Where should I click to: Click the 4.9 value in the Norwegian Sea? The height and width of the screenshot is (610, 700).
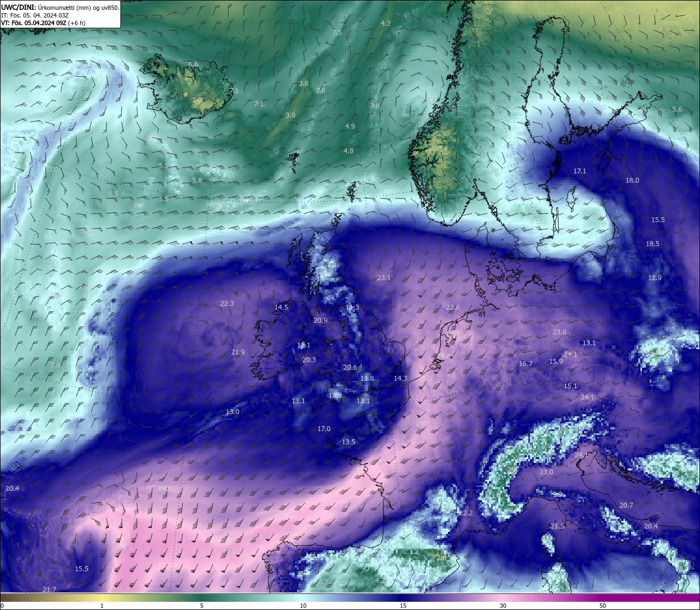pos(350,126)
